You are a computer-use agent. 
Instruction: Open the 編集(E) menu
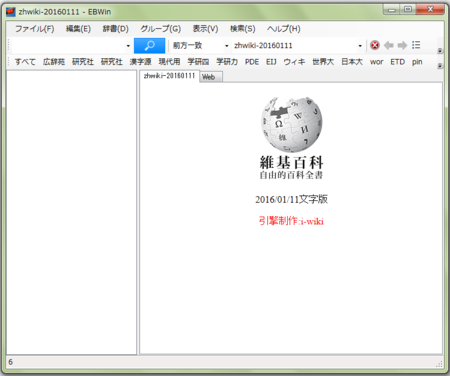[x=78, y=29]
